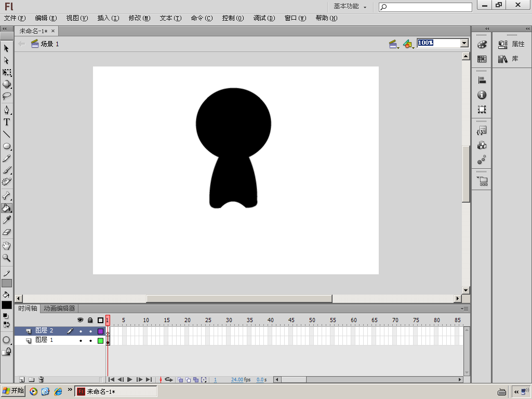
Task: Select the Eraser tool
Action: (x=7, y=232)
